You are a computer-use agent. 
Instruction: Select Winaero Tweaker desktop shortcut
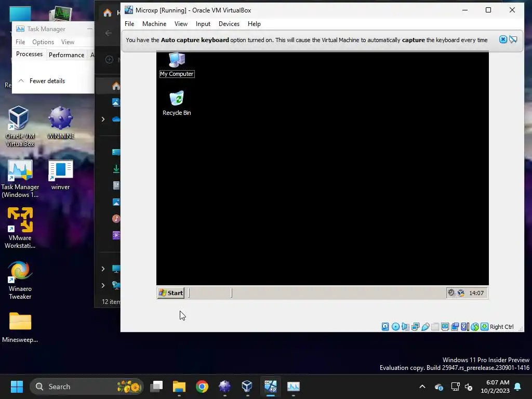coord(20,280)
